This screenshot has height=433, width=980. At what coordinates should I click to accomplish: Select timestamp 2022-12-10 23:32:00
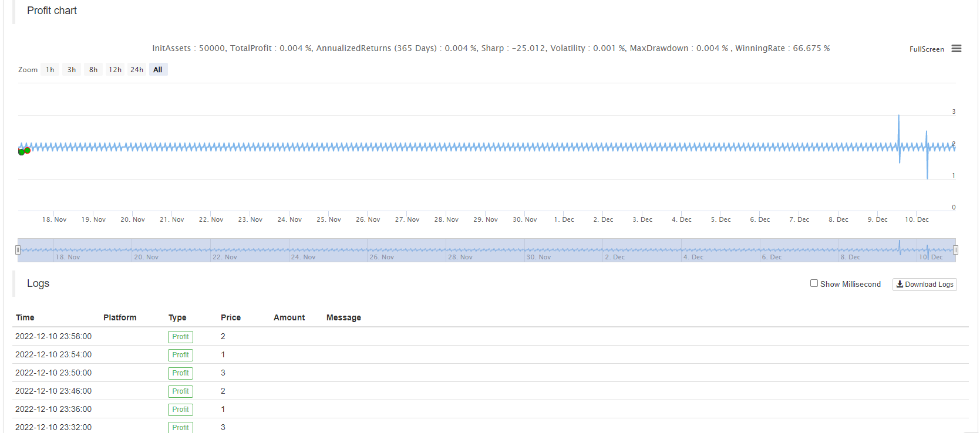(x=53, y=427)
